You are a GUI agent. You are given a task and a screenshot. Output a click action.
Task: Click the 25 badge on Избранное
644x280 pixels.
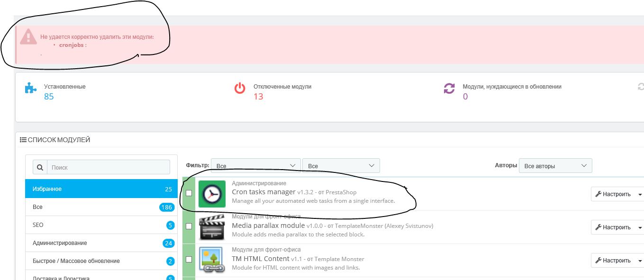[x=168, y=189]
